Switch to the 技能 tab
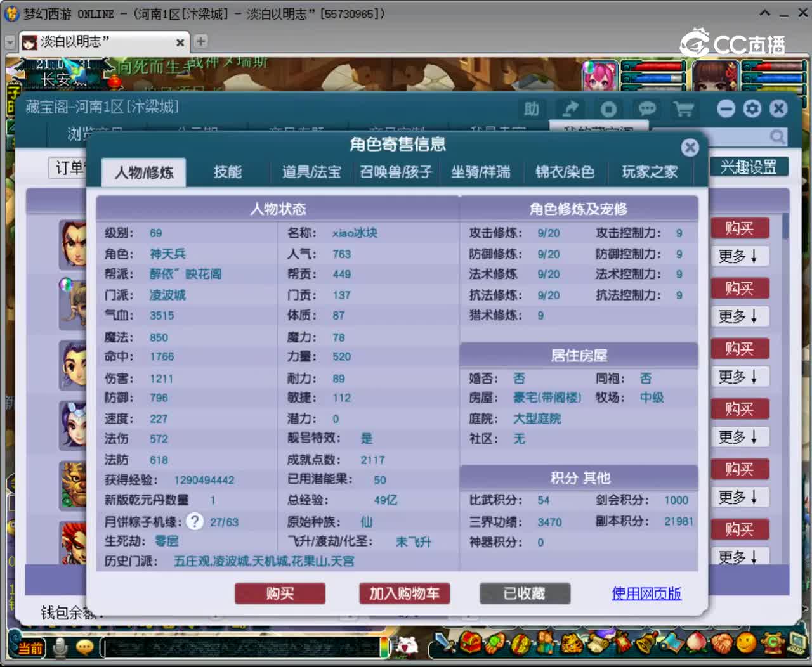Screen dimensions: 812x667 click(x=228, y=172)
